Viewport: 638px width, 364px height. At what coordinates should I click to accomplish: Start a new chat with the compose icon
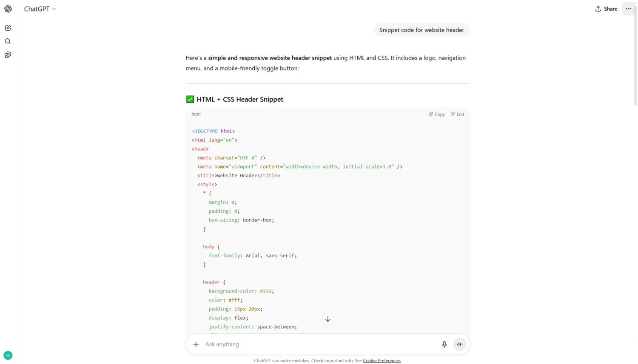click(8, 28)
